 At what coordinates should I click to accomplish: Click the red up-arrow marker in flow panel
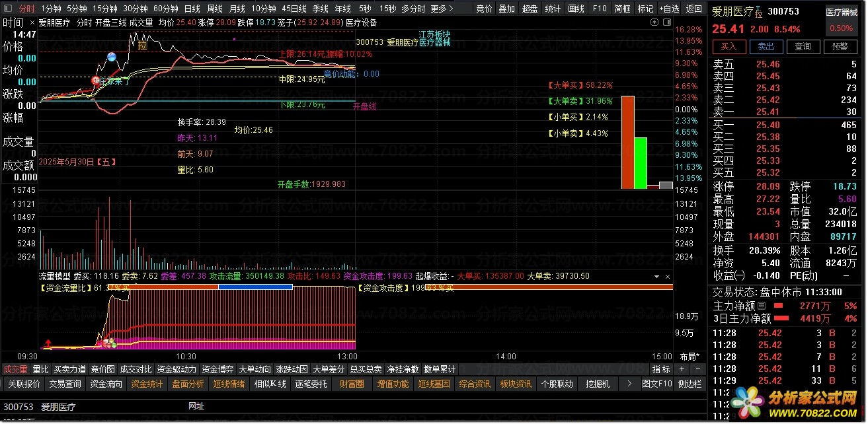[x=48, y=343]
